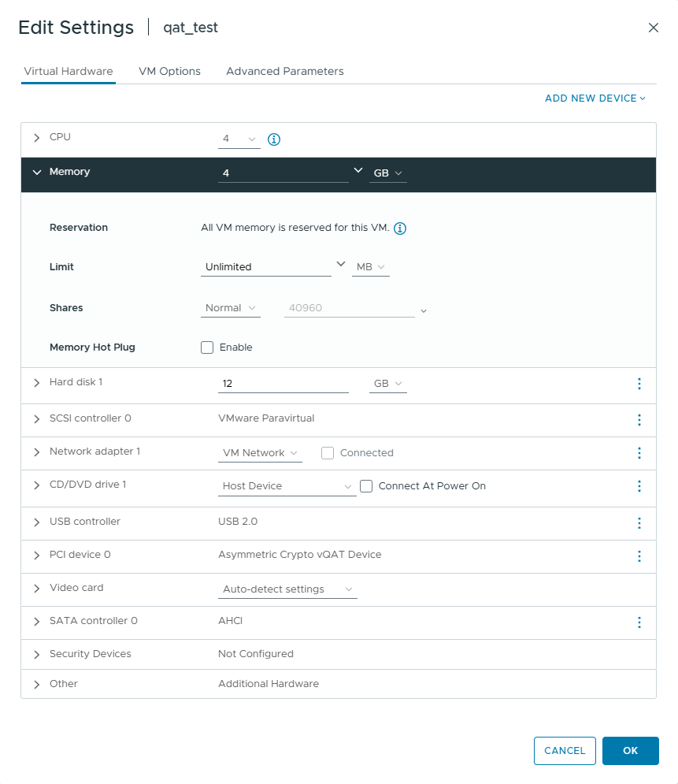The height and width of the screenshot is (784, 678).
Task: Click the Hard disk 1 size field
Action: click(x=283, y=384)
